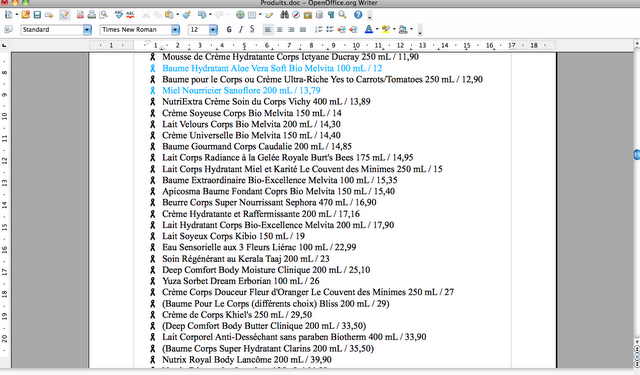Click 'Baume Hydratant Aloe Vera Soft Bio Melvita' line
The width and height of the screenshot is (640, 375).
point(272,68)
